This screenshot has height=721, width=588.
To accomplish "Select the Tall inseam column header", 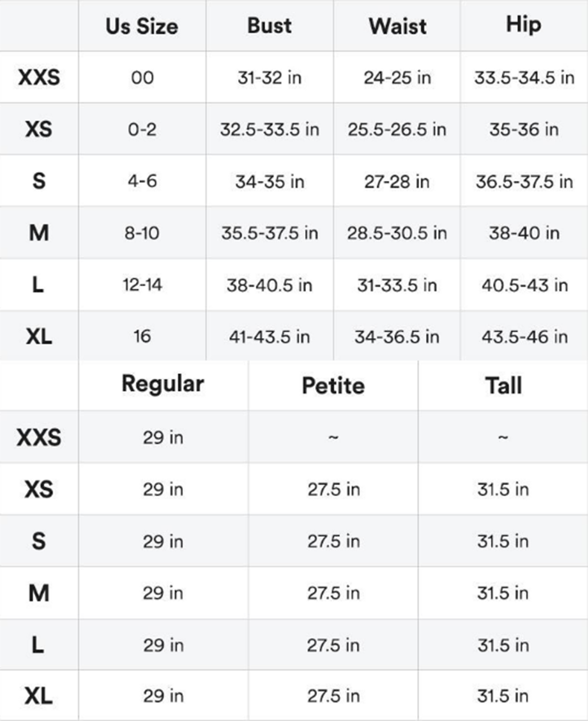I will coord(503,385).
